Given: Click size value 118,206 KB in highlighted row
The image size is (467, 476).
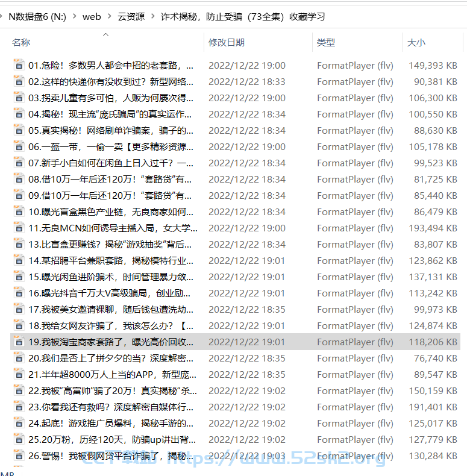Looking at the screenshot, I should pyautogui.click(x=433, y=342).
